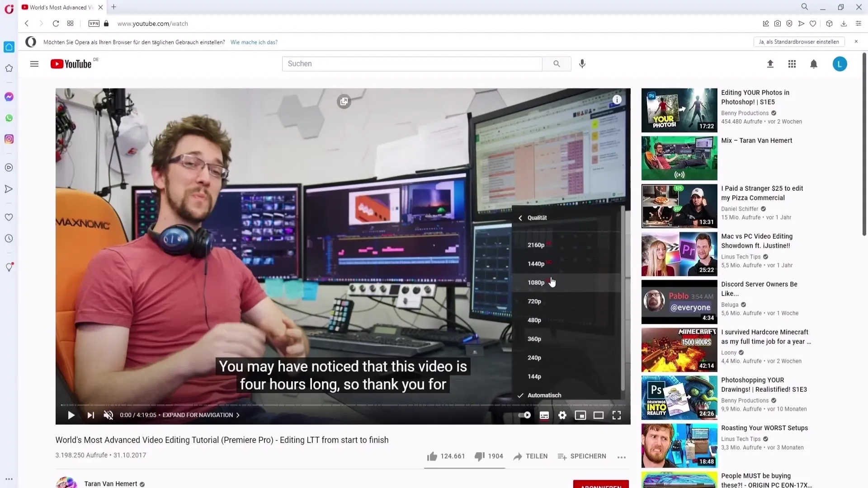This screenshot has height=488, width=868.
Task: Click the theater mode icon in video controls
Action: click(599, 415)
